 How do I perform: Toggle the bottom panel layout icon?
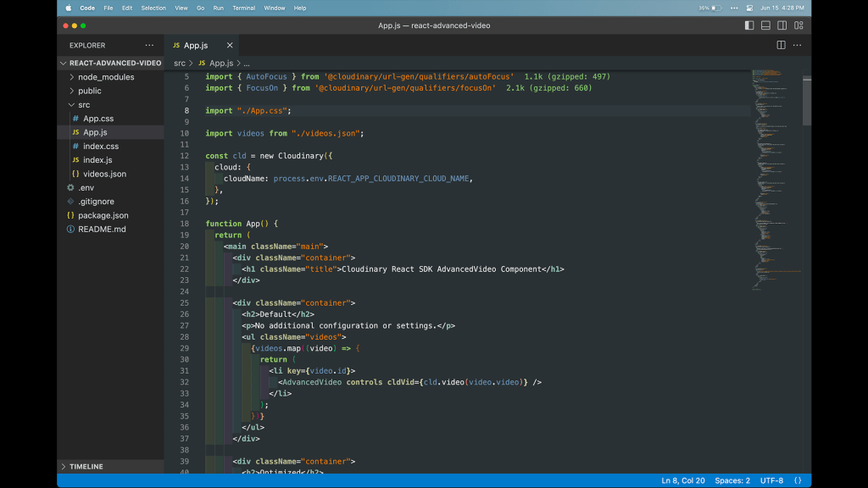tap(765, 25)
